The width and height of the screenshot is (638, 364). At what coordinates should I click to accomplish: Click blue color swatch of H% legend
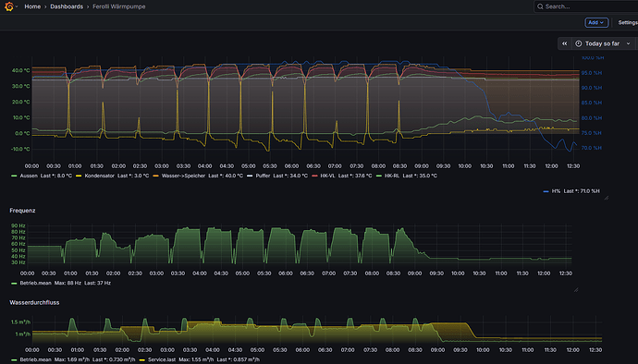546,191
